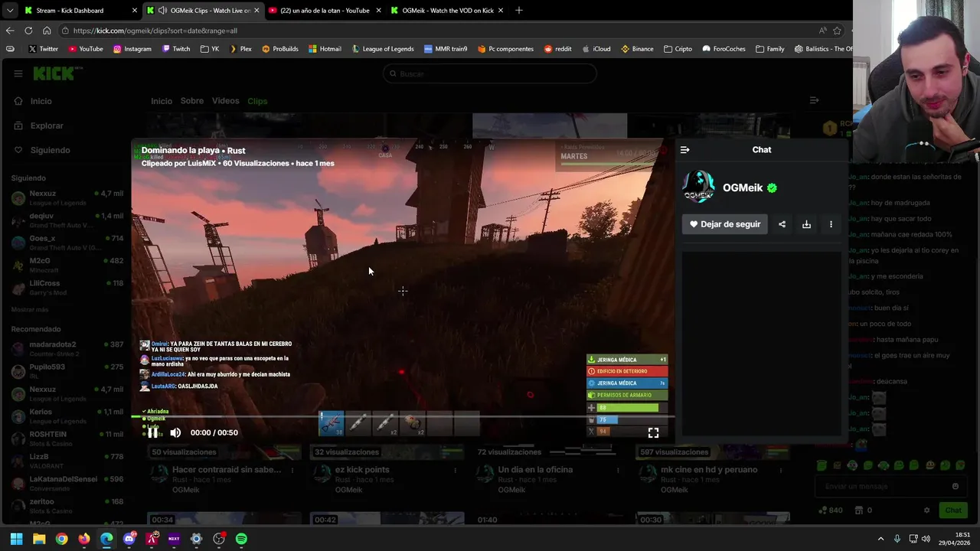The image size is (980, 551).
Task: Select the Sobre channel tab
Action: [x=191, y=101]
